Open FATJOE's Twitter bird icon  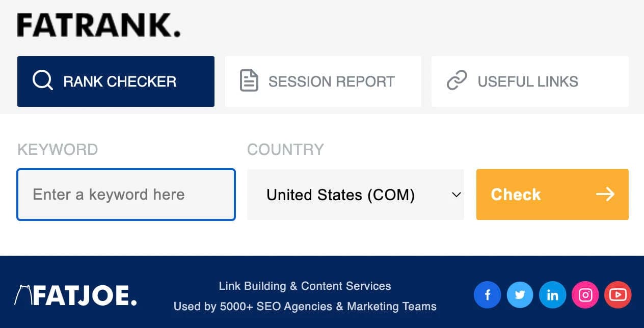click(x=520, y=294)
